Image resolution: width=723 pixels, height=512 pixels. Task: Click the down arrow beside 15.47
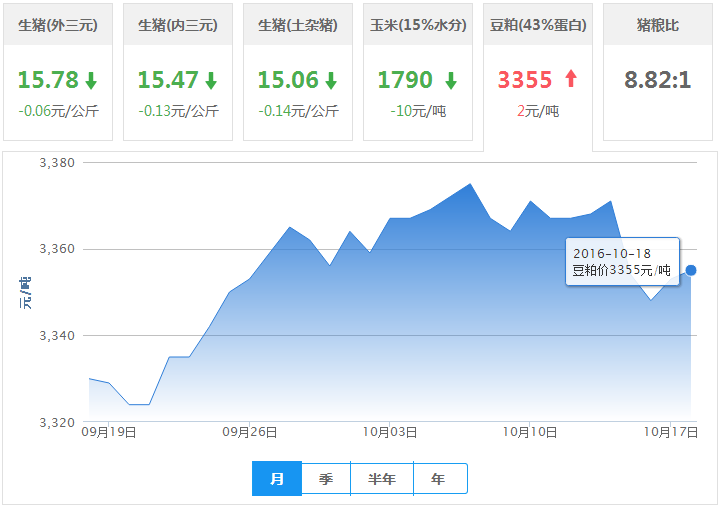(211, 80)
